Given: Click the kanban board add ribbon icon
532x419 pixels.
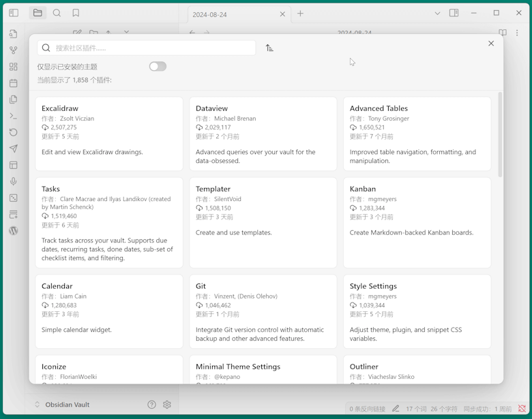Looking at the screenshot, I should pos(13,214).
